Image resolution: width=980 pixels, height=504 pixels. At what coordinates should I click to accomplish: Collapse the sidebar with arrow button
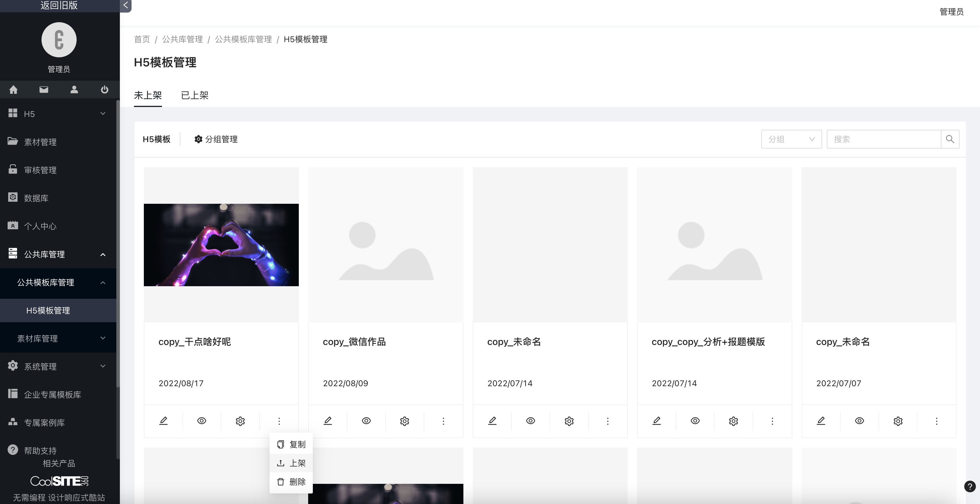point(125,5)
